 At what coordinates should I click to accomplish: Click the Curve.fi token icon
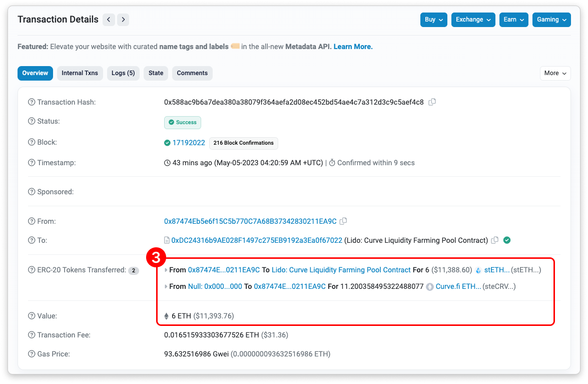click(x=430, y=287)
